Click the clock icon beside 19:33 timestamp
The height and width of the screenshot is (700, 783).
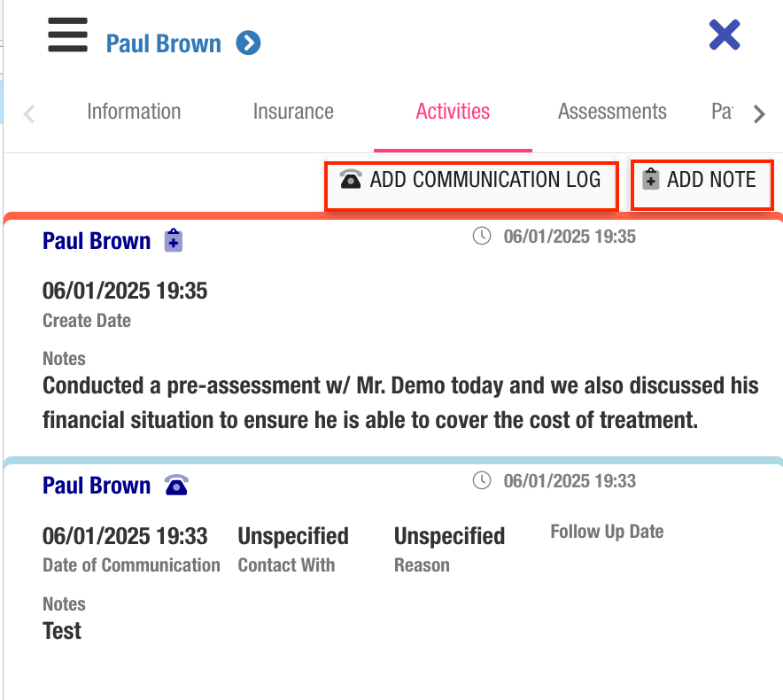(x=482, y=481)
